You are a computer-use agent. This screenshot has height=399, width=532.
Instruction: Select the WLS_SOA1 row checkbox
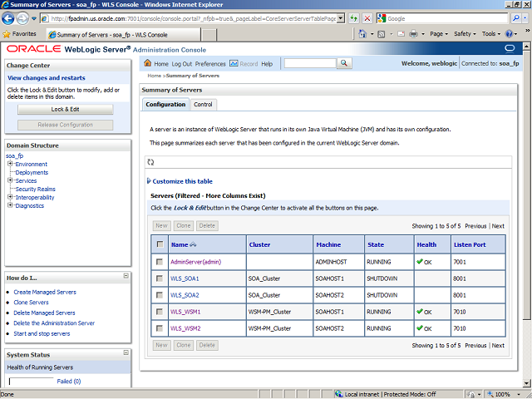tap(159, 278)
